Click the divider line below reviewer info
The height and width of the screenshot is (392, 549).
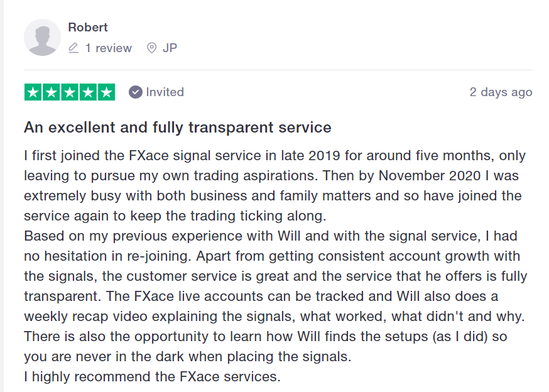[278, 70]
